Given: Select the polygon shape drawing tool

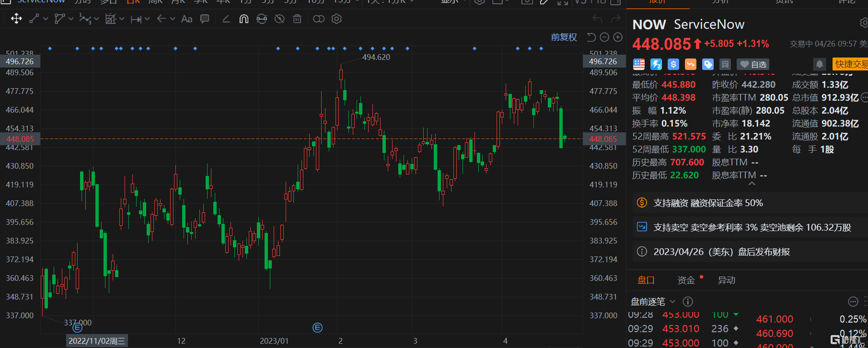Looking at the screenshot, I should tap(59, 19).
